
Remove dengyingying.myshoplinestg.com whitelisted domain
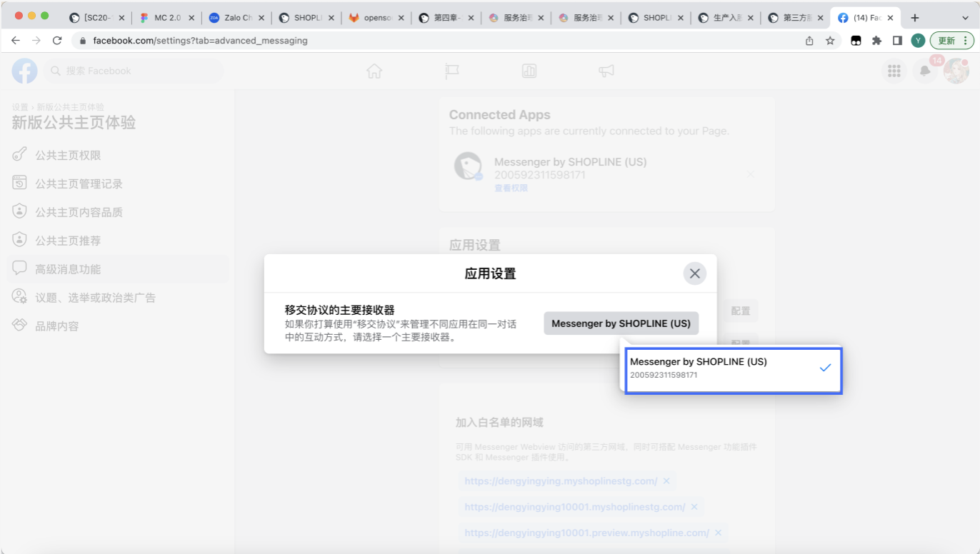(666, 481)
